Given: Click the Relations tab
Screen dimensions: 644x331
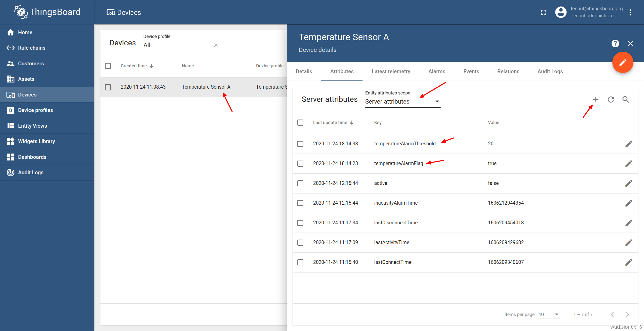Looking at the screenshot, I should click(x=508, y=71).
